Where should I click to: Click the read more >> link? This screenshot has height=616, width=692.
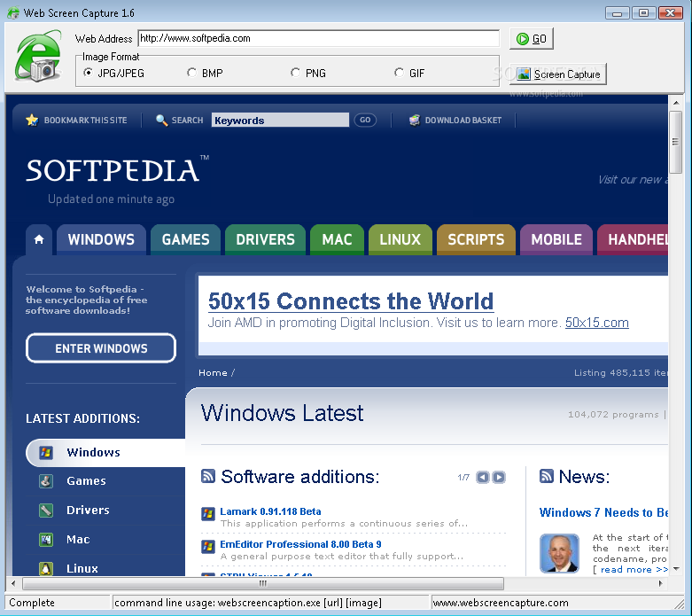tap(634, 570)
